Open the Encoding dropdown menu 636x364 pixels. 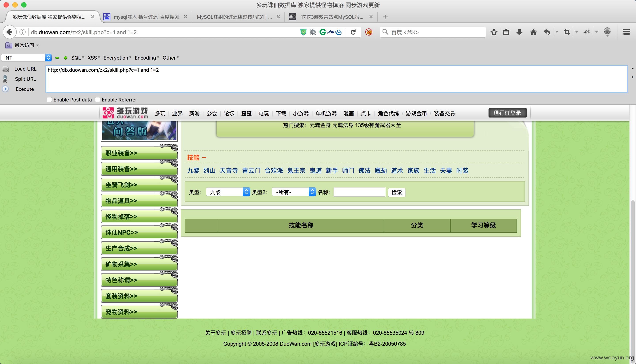coord(147,58)
